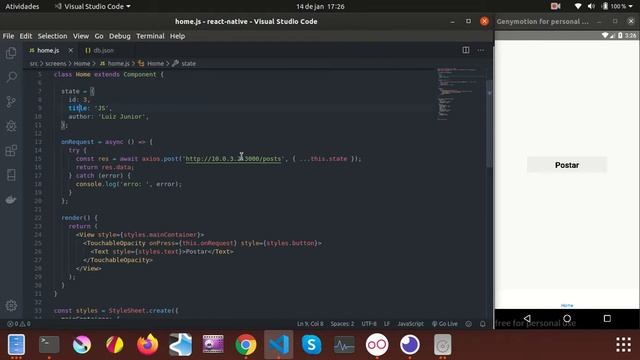Open the Selection menu
Viewport: 640px width, 360px height.
[x=52, y=36]
